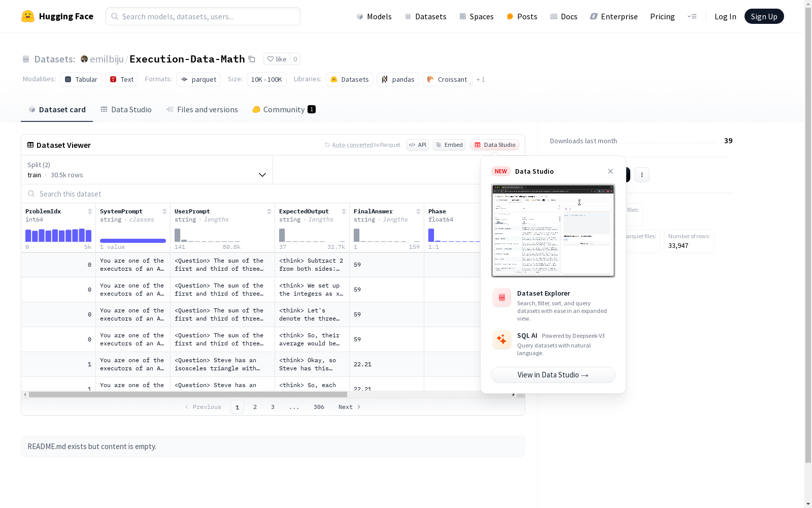This screenshot has height=508, width=812.
Task: Click the Hugging Face logo icon
Action: (x=28, y=16)
